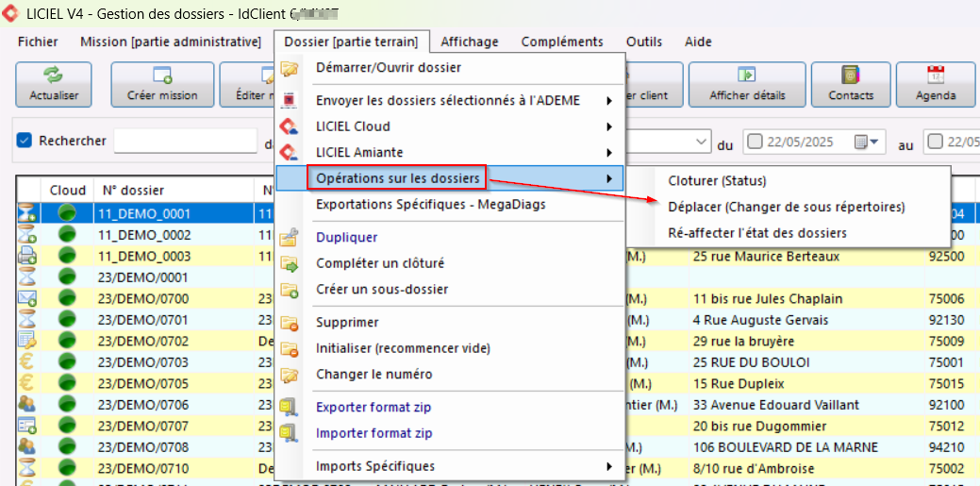
Task: Click the Actualiser refresh icon
Action: point(54,75)
